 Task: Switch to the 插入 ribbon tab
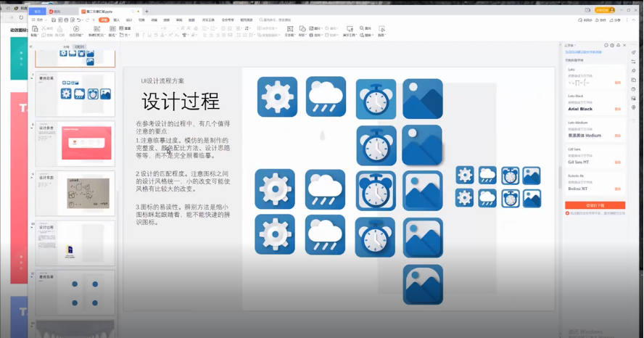tap(117, 20)
